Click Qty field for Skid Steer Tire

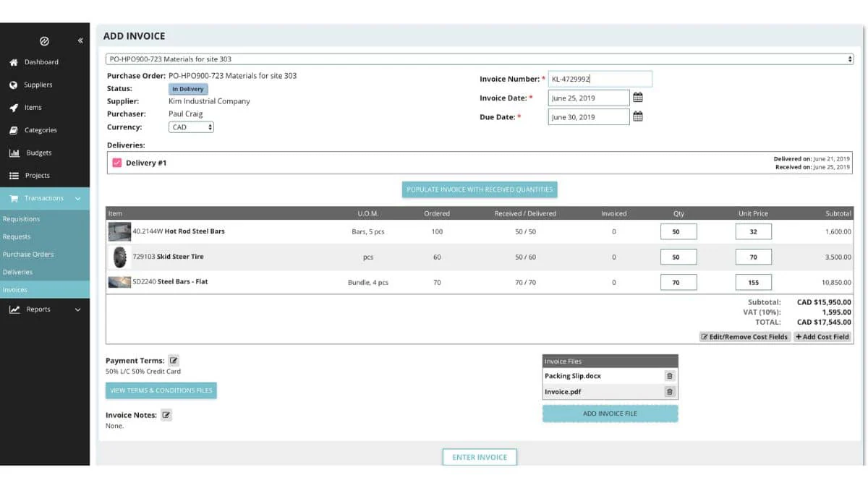pos(678,257)
